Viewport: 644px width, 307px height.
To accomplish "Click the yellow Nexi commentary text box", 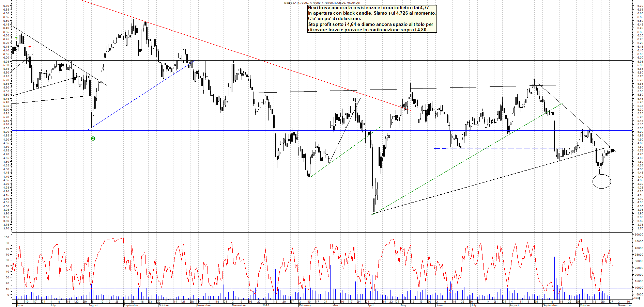I will coord(372,19).
